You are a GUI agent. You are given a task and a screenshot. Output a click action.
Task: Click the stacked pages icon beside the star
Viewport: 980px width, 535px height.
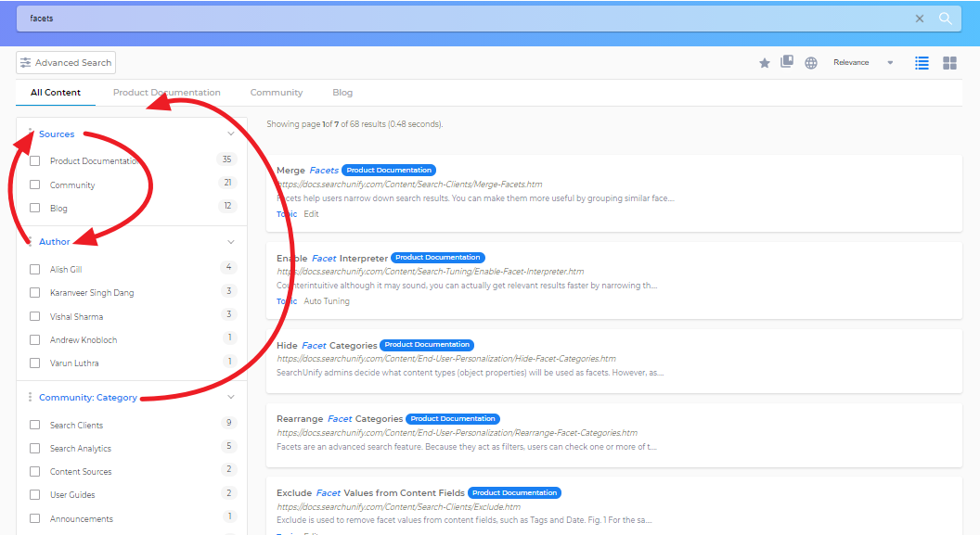coord(787,62)
